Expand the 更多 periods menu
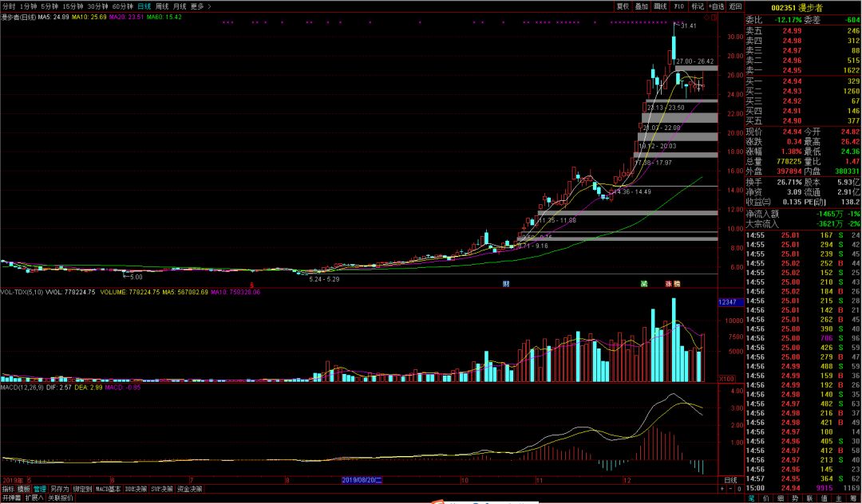 click(x=200, y=6)
